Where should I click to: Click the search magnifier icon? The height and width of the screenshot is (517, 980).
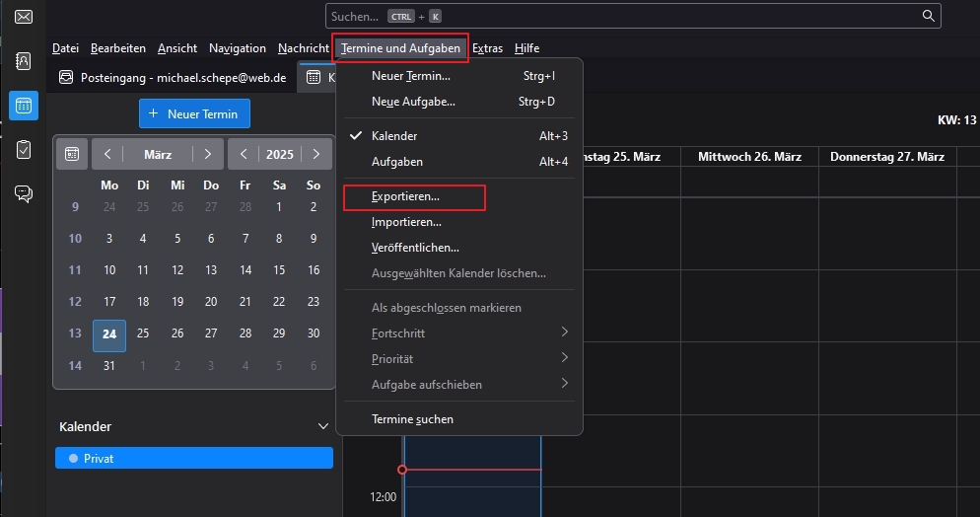pos(928,16)
